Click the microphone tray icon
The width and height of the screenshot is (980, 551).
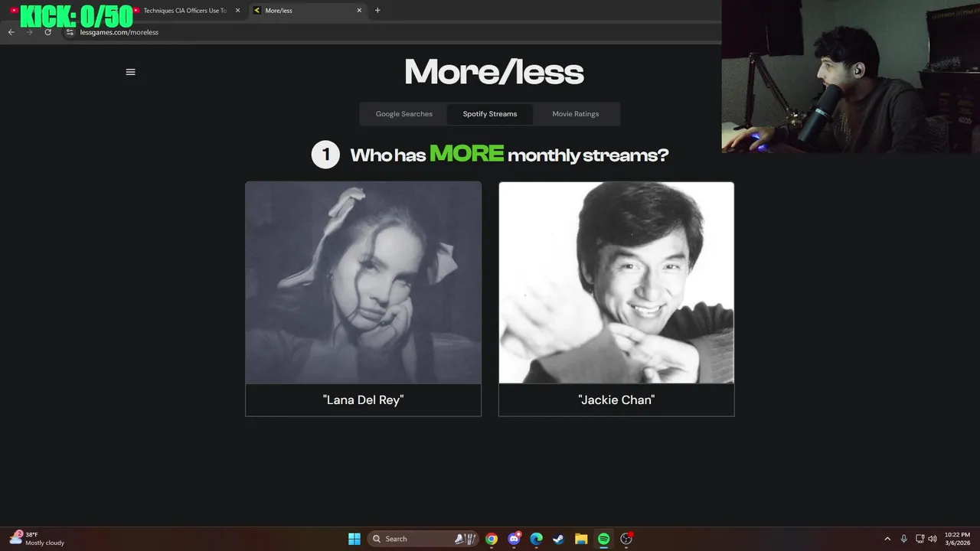click(x=904, y=539)
